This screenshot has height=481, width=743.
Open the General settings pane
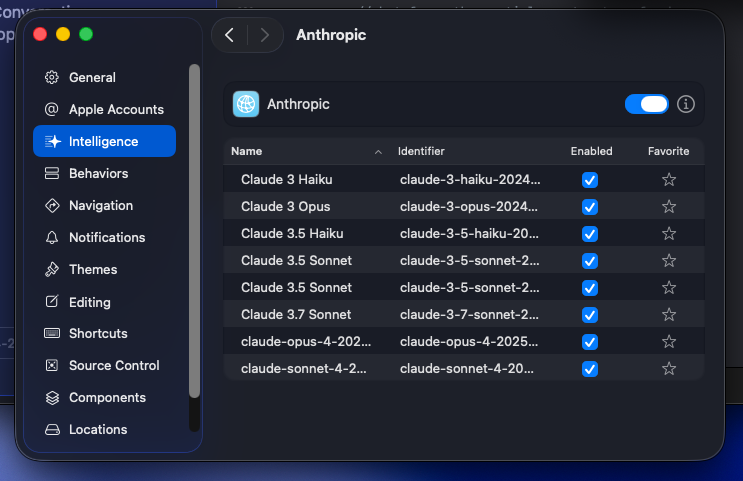click(x=104, y=77)
